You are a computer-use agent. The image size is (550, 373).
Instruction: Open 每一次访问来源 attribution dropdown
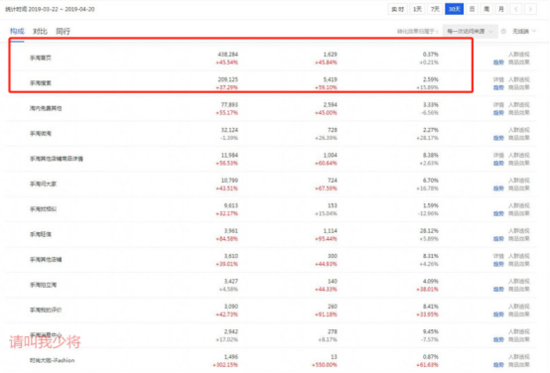pos(470,31)
